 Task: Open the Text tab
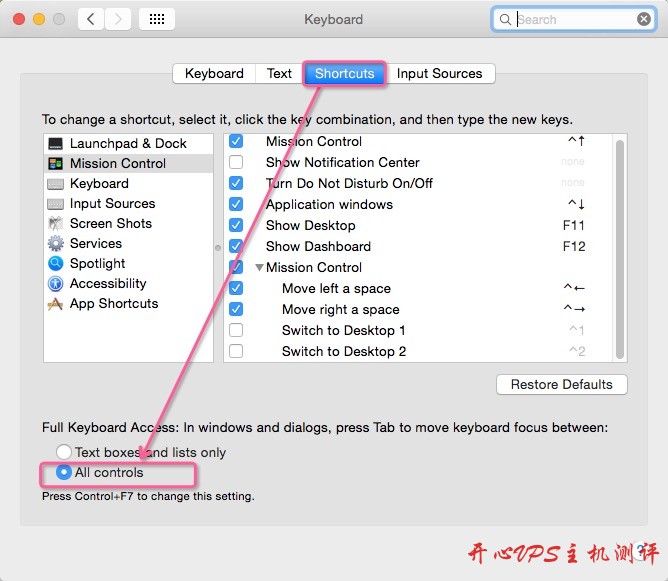click(x=279, y=74)
